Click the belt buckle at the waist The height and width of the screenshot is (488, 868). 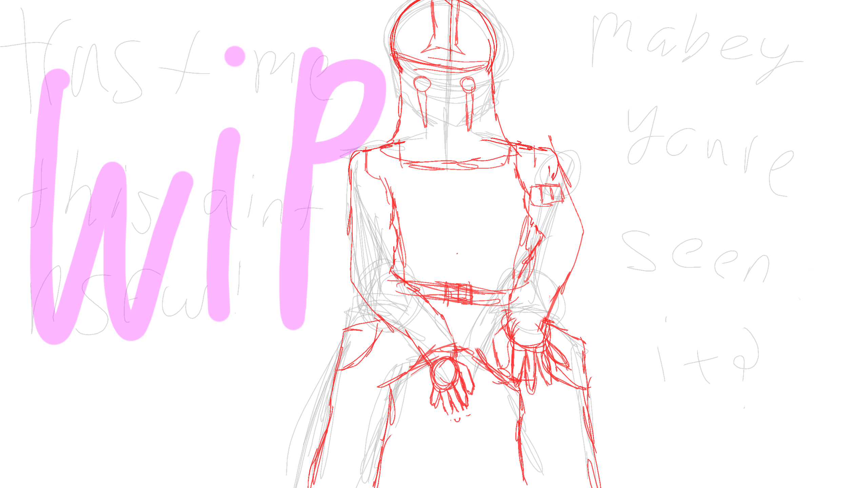click(x=458, y=293)
